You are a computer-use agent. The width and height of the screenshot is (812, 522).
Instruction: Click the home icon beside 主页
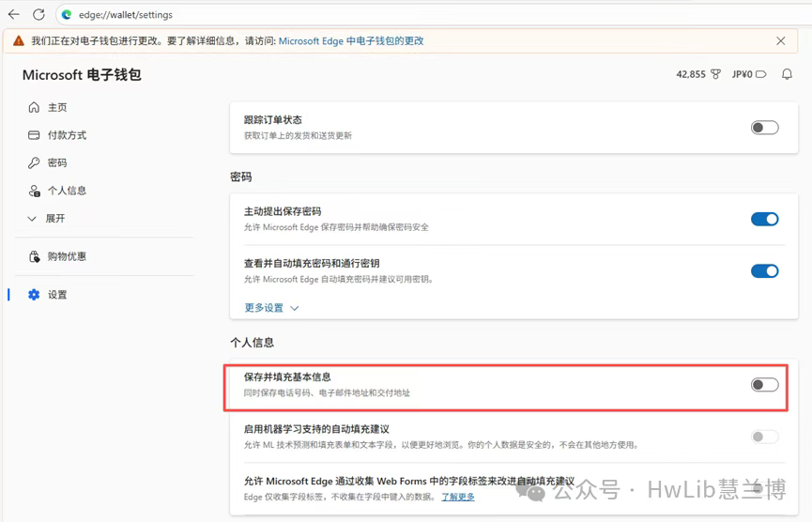(34, 107)
